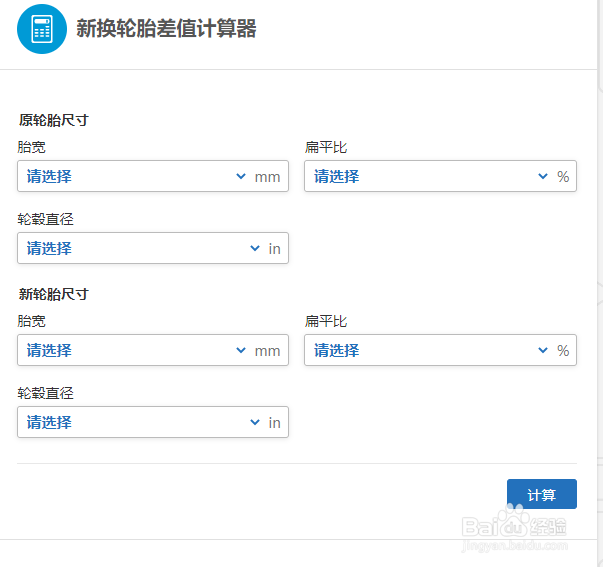
Task: Click the % unit in new 扁平比 field
Action: (x=563, y=350)
